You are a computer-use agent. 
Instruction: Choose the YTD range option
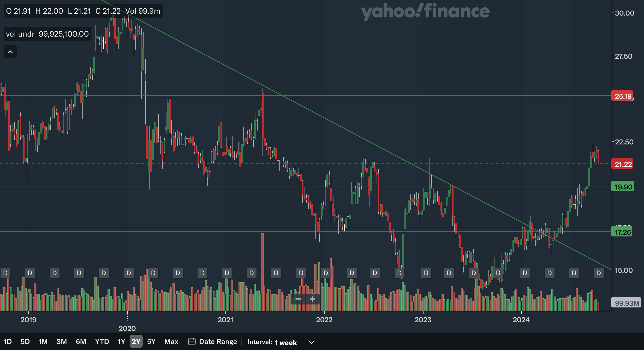pyautogui.click(x=102, y=342)
